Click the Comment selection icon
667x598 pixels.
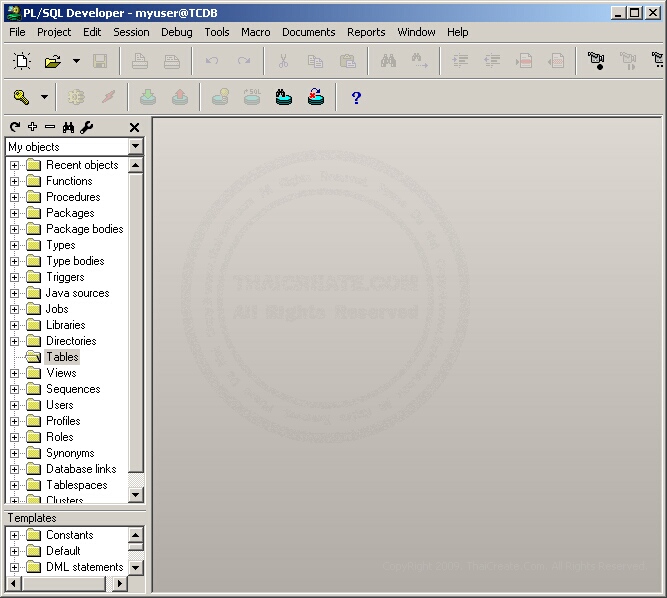(524, 61)
